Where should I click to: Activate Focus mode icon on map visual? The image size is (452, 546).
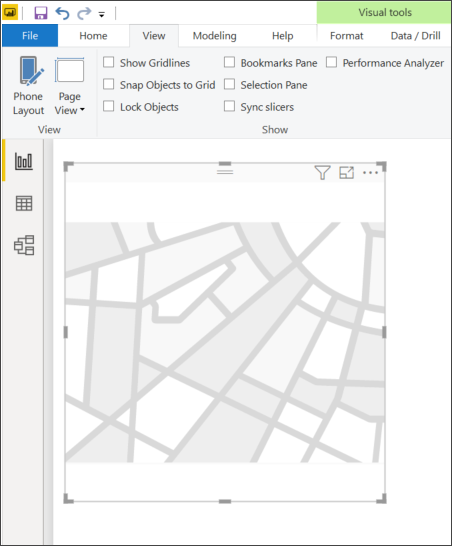click(346, 172)
